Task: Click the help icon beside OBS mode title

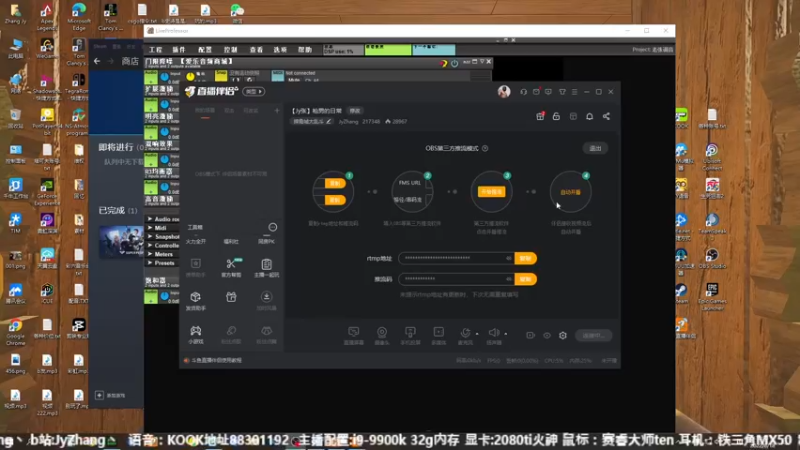Action: pos(485,148)
